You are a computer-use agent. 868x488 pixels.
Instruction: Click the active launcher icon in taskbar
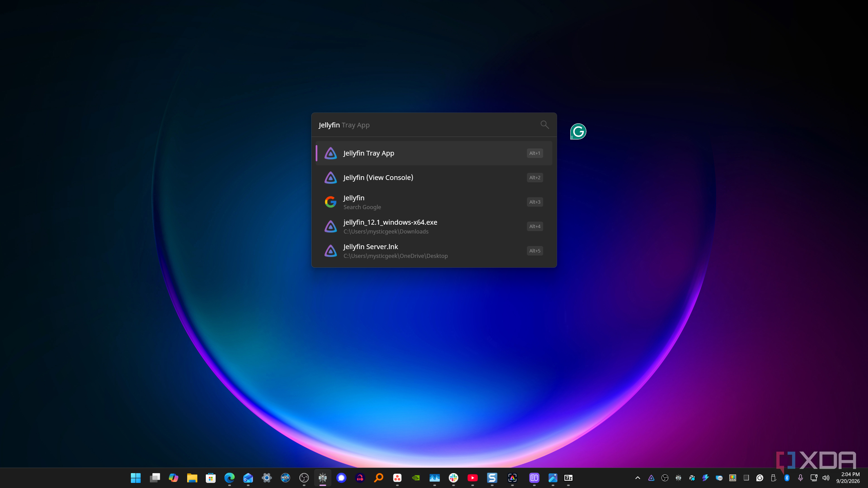point(323,478)
